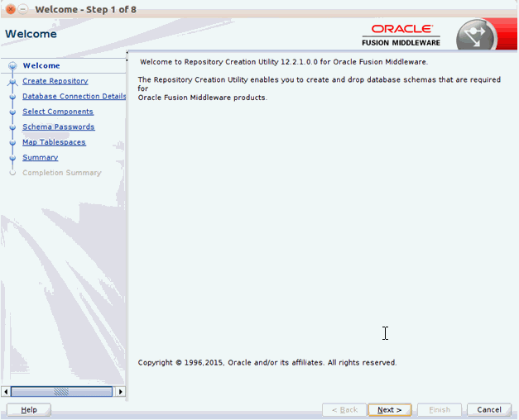Click left arrow of sidebar scrollbar
Viewport: 519px width, 420px height.
point(6,392)
